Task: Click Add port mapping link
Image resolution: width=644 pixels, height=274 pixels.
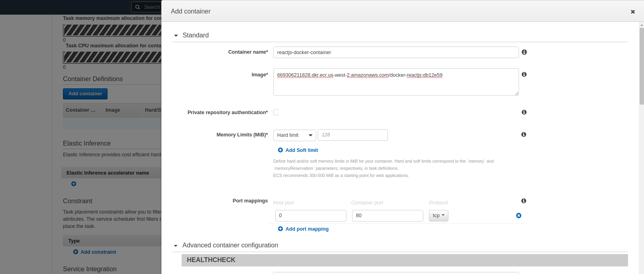Action: tap(307, 229)
